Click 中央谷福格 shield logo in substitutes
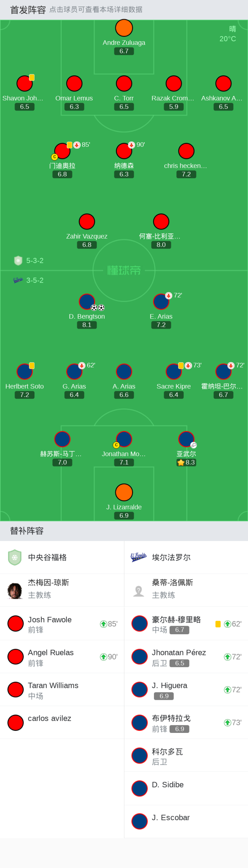This screenshot has width=248, height=868. 15,557
